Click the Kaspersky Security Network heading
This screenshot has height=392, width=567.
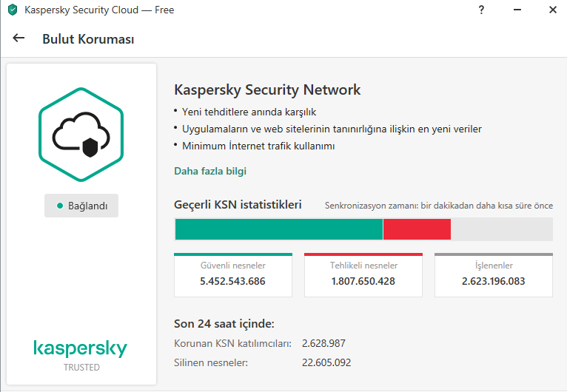267,90
